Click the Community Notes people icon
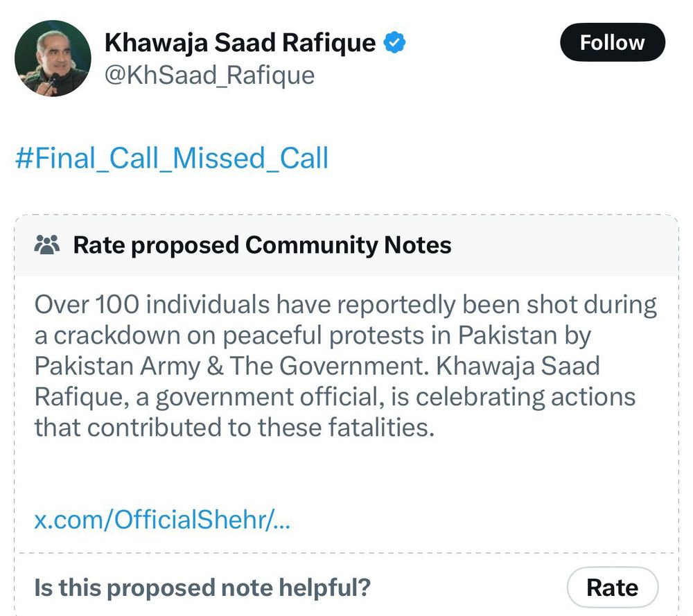693x616 pixels. point(48,245)
